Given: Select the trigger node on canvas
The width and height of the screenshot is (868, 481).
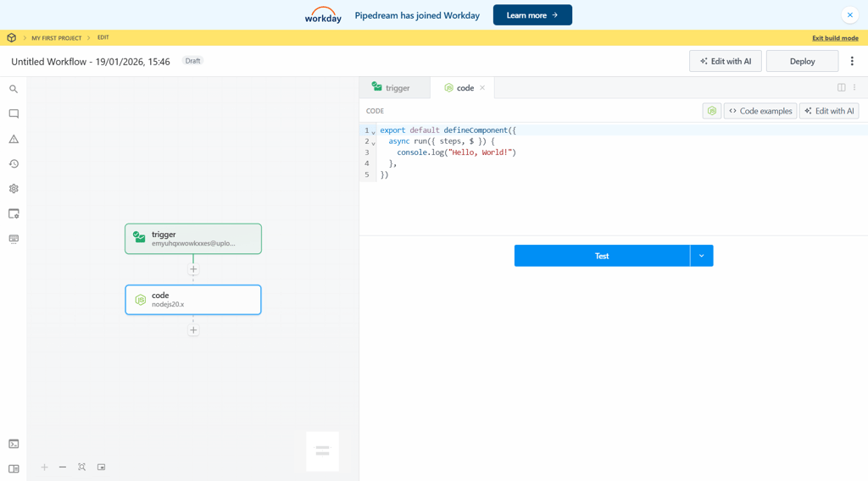Looking at the screenshot, I should (x=193, y=239).
